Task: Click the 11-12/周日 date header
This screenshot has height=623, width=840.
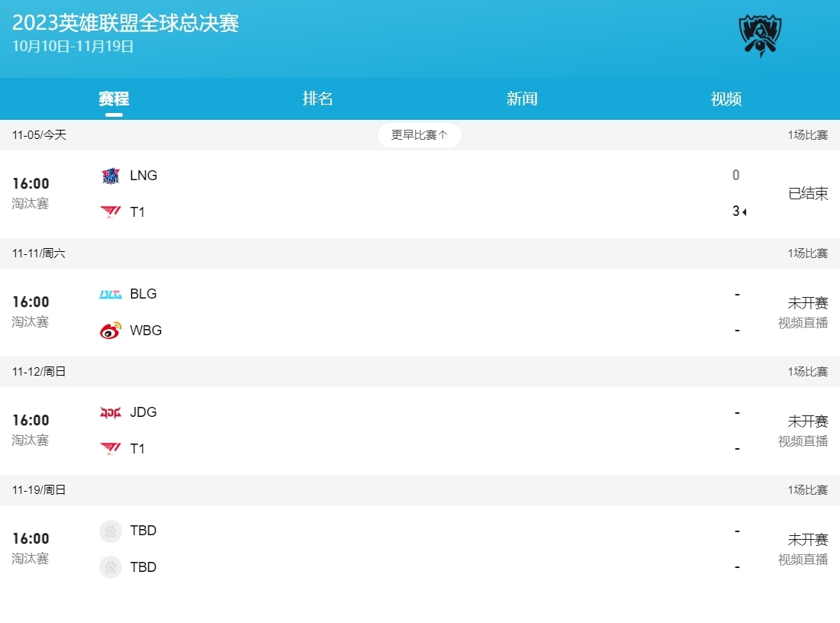Action: tap(39, 372)
